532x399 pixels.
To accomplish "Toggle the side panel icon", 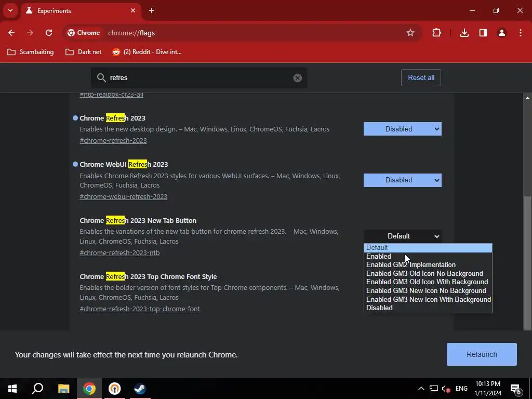I will 483,33.
